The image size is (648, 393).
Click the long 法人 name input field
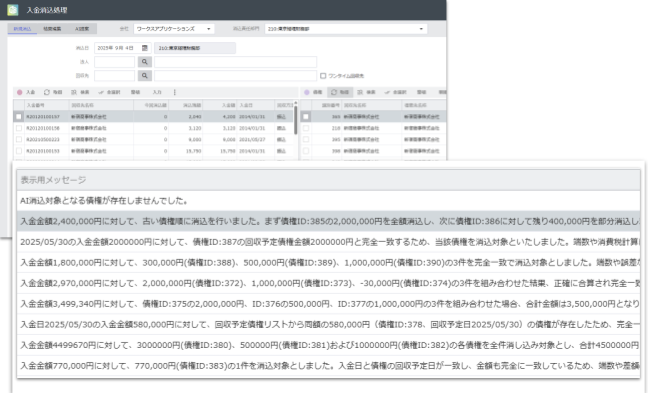236,62
